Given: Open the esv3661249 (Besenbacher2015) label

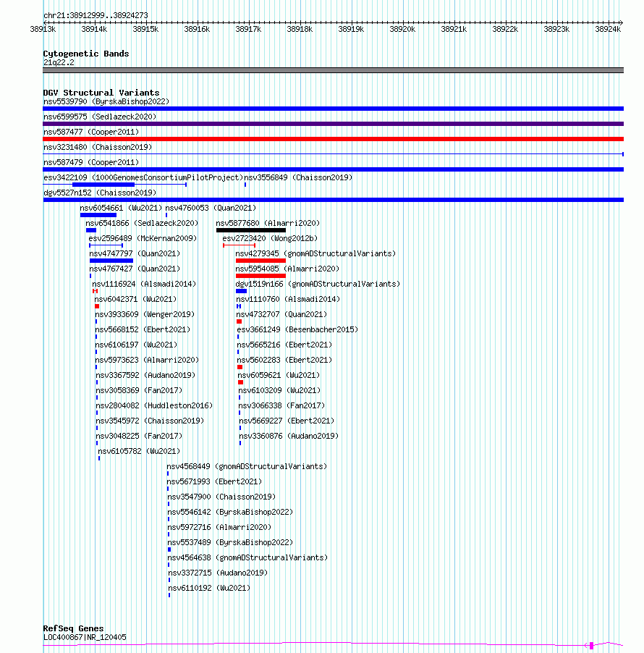Looking at the screenshot, I should point(297,329).
